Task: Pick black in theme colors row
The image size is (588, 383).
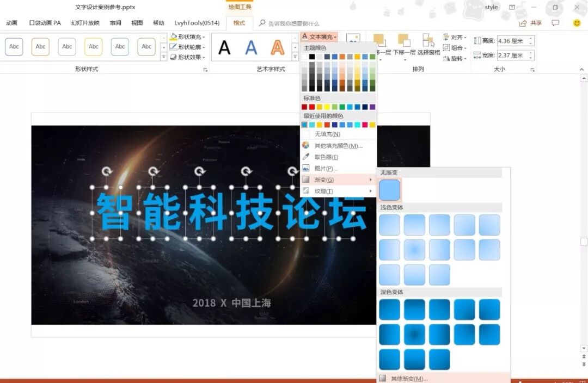Action: click(x=311, y=57)
